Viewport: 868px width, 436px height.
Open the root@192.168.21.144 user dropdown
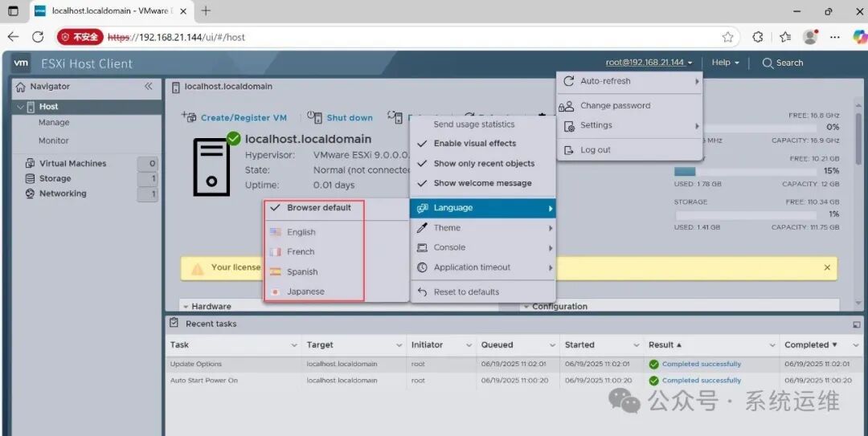(649, 63)
